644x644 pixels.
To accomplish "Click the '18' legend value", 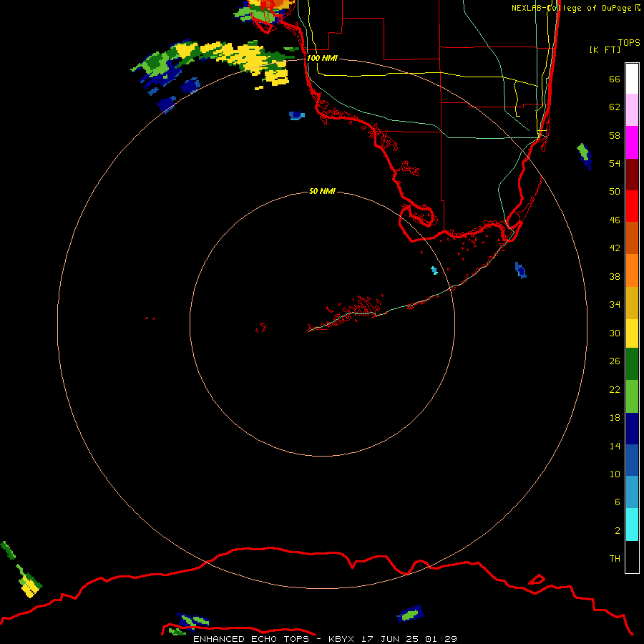I will 615,418.
